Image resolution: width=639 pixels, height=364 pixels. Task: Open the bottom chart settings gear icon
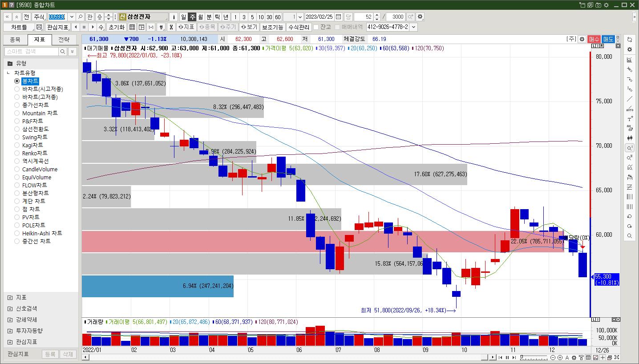pos(574,357)
